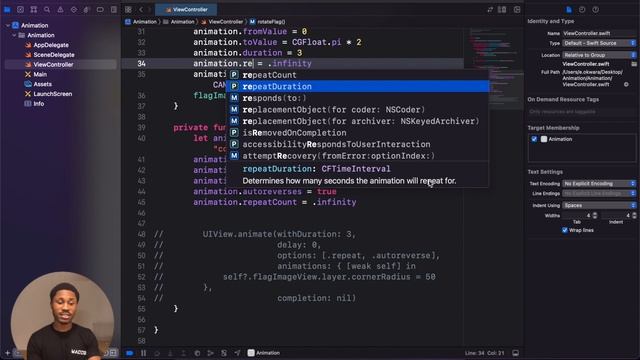Open the Text Encoding dropdown
Viewport: 640px width, 360px height.
599,184
